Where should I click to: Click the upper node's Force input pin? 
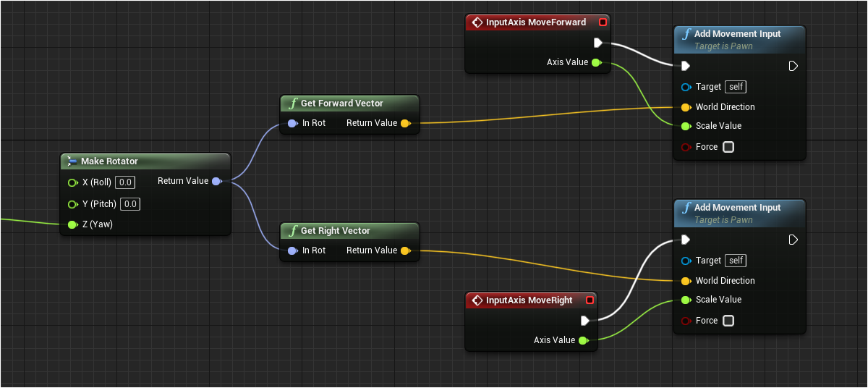[686, 147]
